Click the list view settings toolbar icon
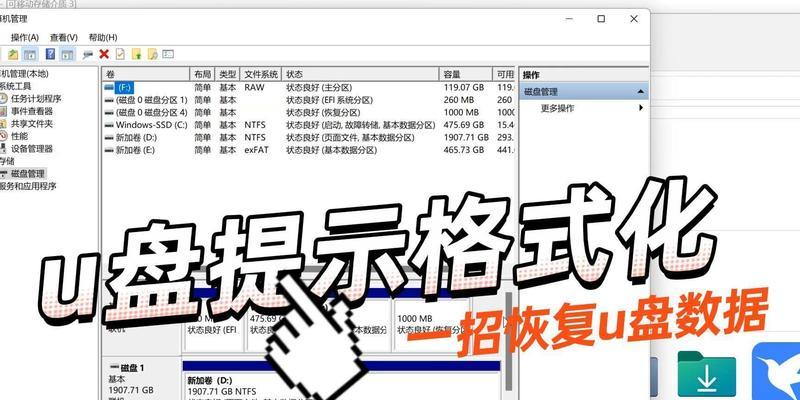The image size is (800, 400). [168, 54]
